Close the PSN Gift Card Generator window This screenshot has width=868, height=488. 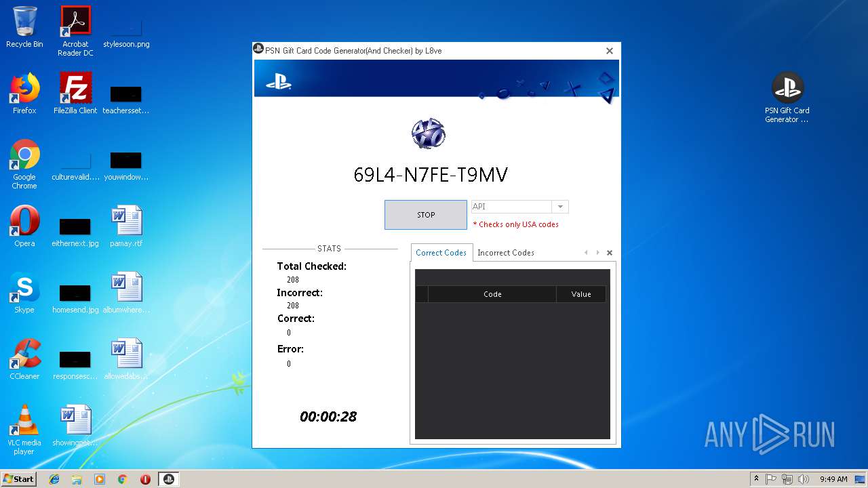pos(609,51)
